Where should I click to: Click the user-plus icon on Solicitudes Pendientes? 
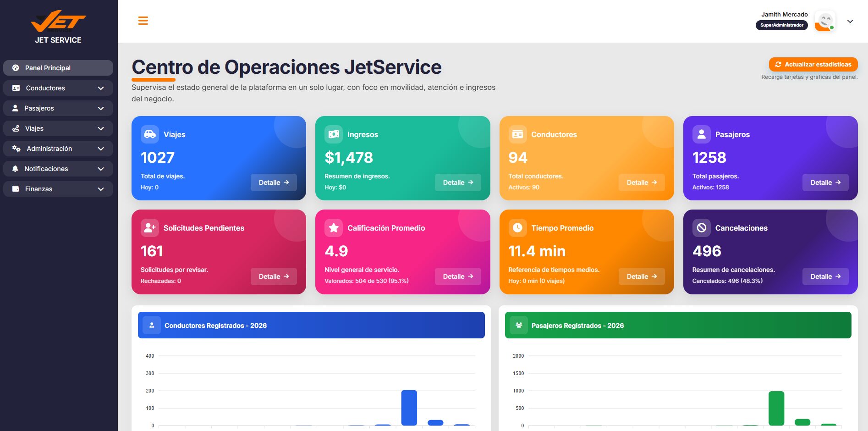point(150,228)
